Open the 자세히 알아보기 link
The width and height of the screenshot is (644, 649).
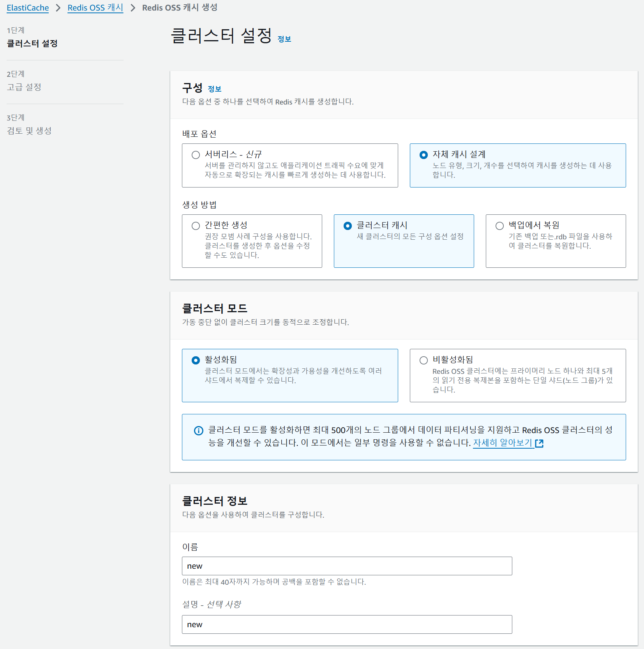click(x=503, y=443)
